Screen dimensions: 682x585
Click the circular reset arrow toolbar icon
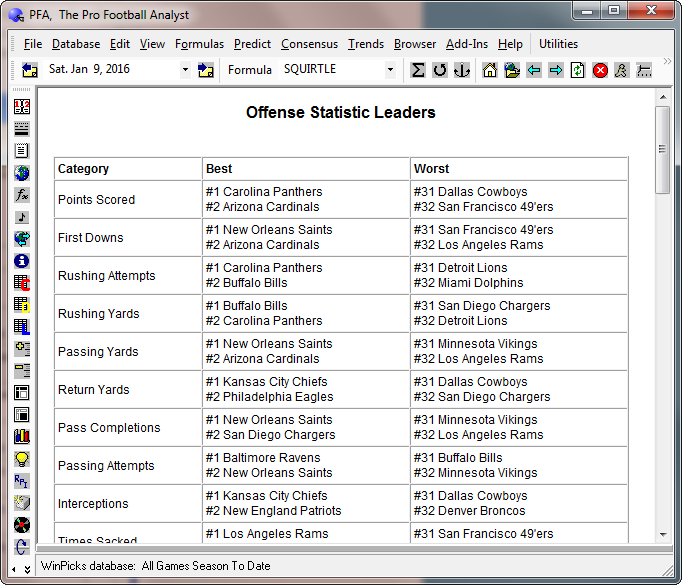pyautogui.click(x=440, y=70)
